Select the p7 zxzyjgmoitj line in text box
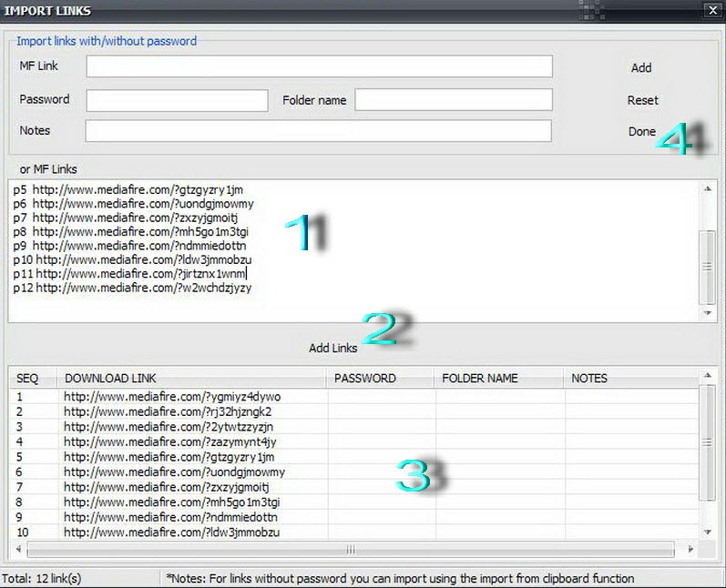Image resolution: width=726 pixels, height=588 pixels. click(x=126, y=218)
